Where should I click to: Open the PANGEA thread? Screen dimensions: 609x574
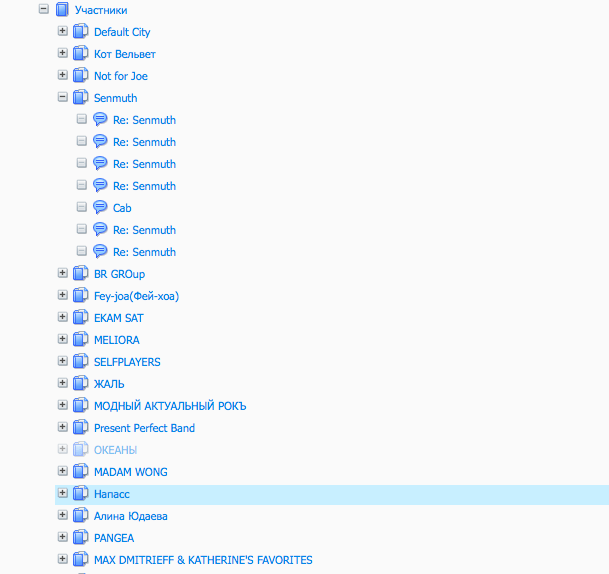[114, 538]
